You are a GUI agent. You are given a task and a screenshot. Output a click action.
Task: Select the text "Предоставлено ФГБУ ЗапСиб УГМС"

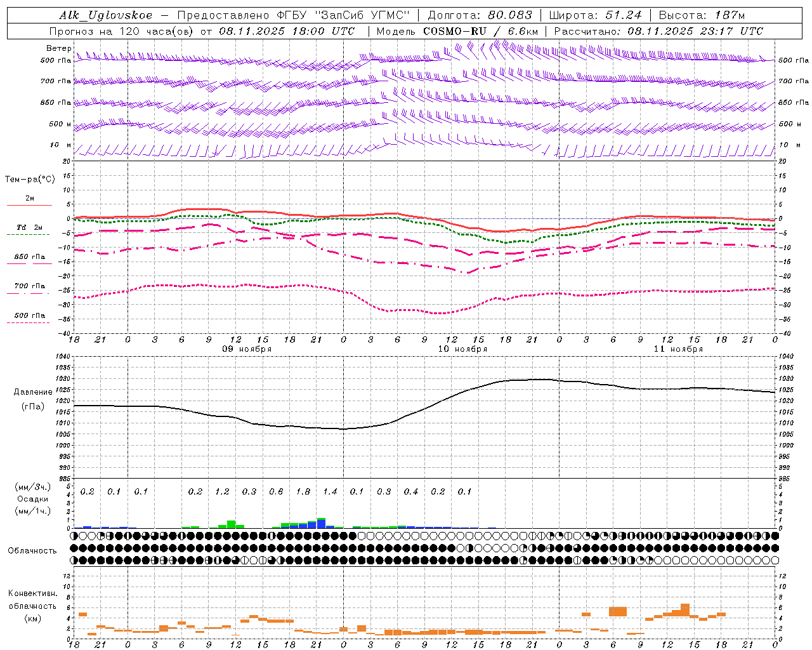click(x=294, y=15)
